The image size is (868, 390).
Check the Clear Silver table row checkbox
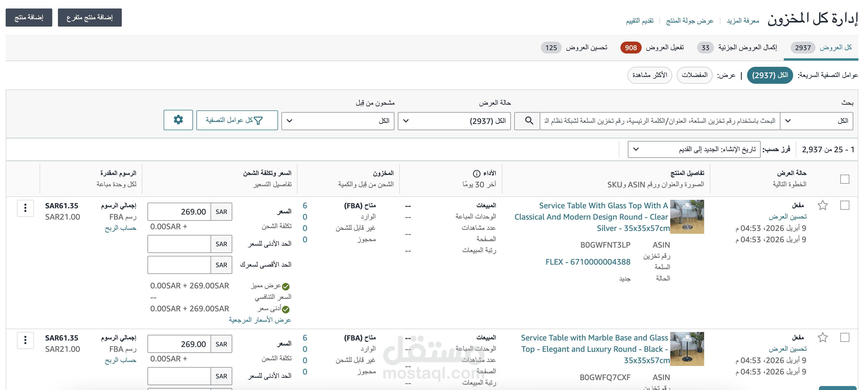click(845, 205)
